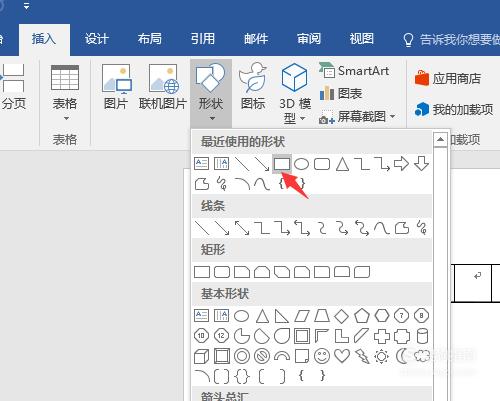The image size is (500, 401).
Task: Insert 联机图片 online picture
Action: click(163, 87)
